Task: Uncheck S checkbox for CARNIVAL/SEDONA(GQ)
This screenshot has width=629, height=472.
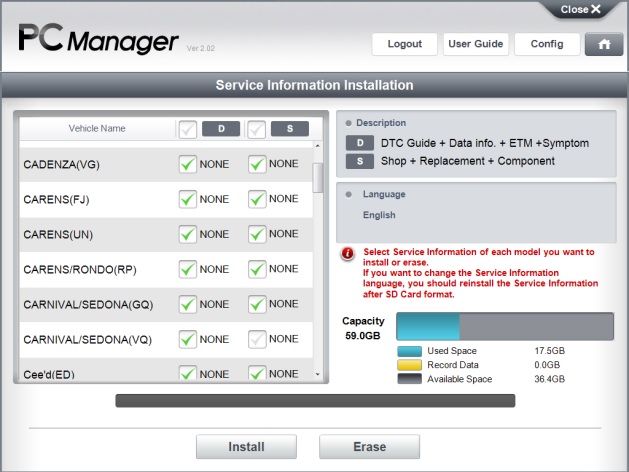Action: pyautogui.click(x=257, y=304)
